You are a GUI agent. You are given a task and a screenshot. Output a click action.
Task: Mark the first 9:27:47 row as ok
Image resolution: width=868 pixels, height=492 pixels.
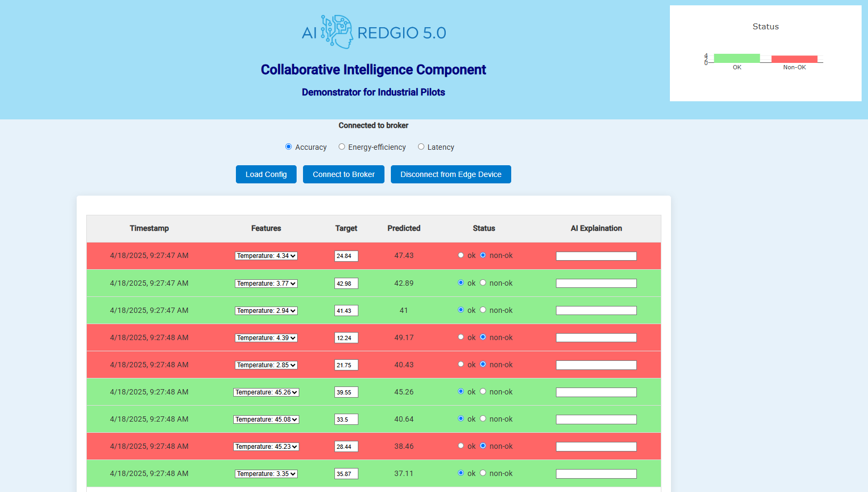(461, 255)
